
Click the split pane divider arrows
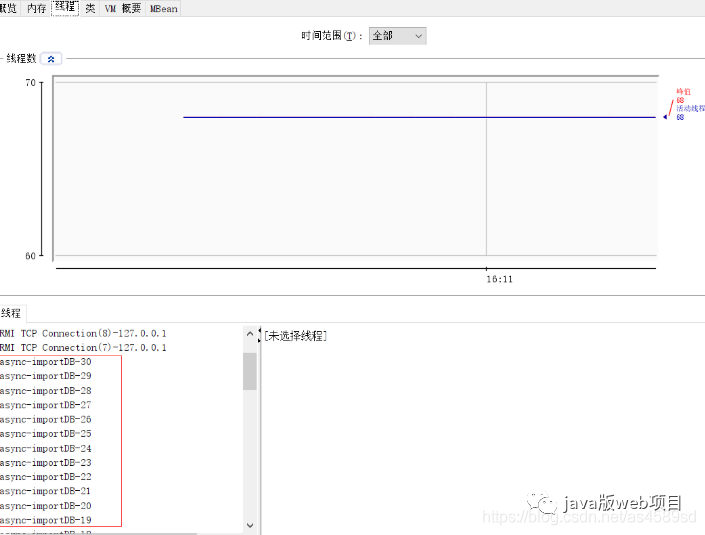coord(259,335)
